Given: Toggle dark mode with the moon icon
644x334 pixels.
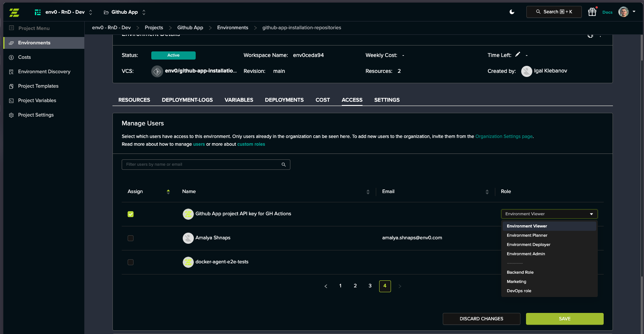Looking at the screenshot, I should point(512,11).
